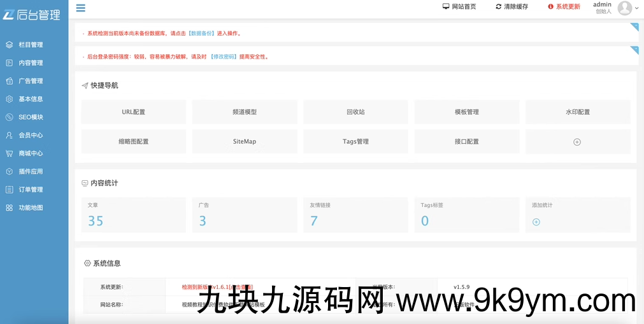Click the SEO模块 sidebar icon
Image resolution: width=644 pixels, height=324 pixels.
[x=9, y=117]
